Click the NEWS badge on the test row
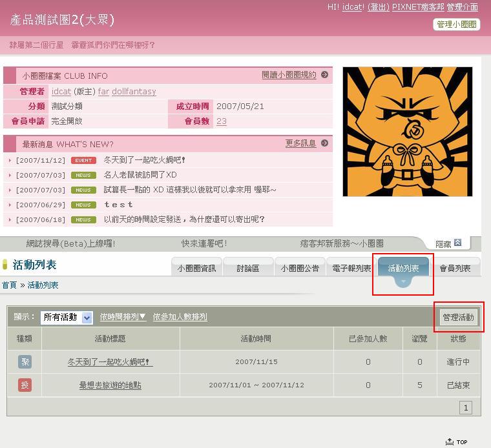This screenshot has height=448, width=491. 83,205
